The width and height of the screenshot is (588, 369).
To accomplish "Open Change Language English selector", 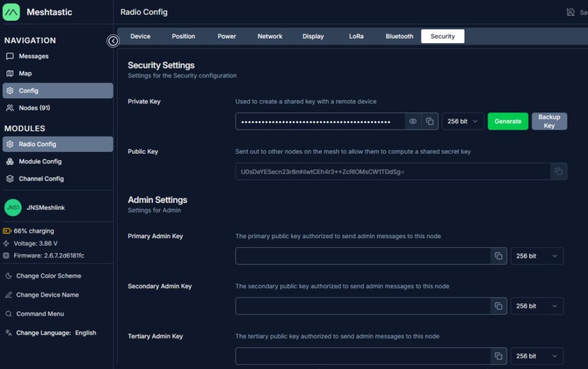I will coord(56,333).
